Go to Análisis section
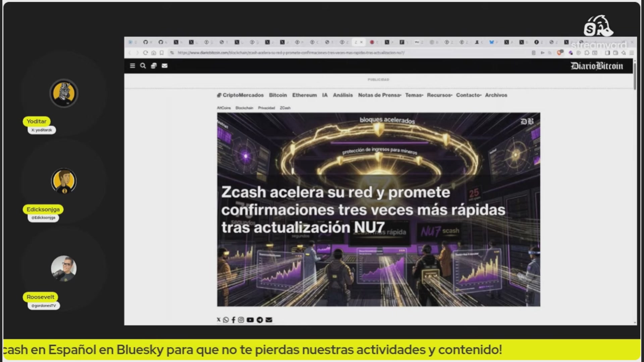Image resolution: width=644 pixels, height=362 pixels. [x=343, y=95]
